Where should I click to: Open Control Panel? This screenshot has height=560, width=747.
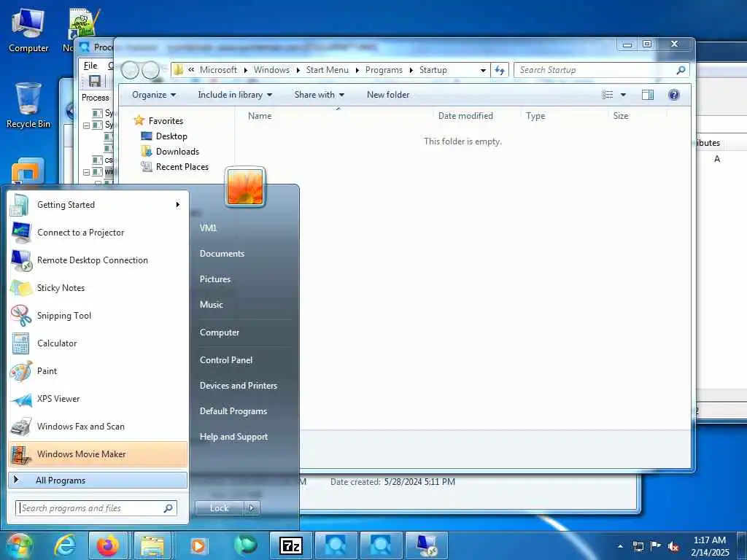pos(226,360)
